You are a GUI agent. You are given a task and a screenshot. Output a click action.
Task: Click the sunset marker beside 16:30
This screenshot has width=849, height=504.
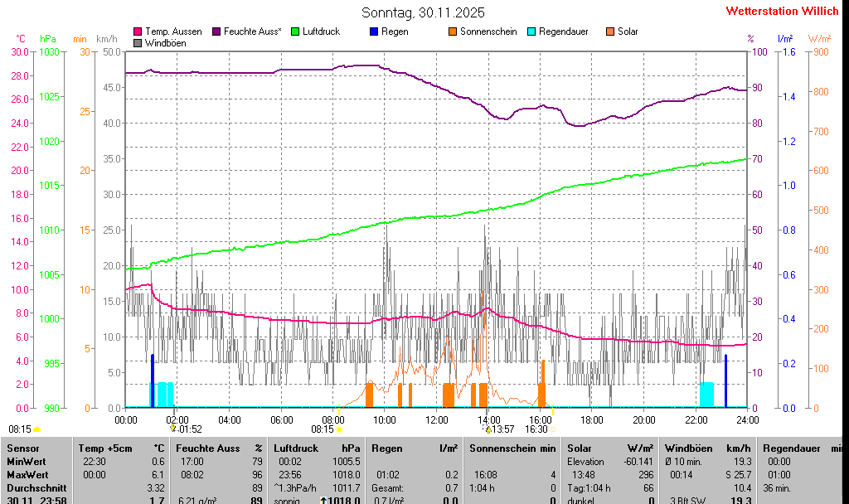point(552,429)
